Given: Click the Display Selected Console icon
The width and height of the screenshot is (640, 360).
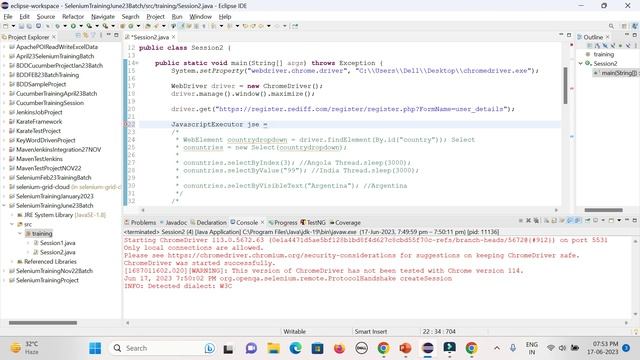Looking at the screenshot, I should (595, 220).
